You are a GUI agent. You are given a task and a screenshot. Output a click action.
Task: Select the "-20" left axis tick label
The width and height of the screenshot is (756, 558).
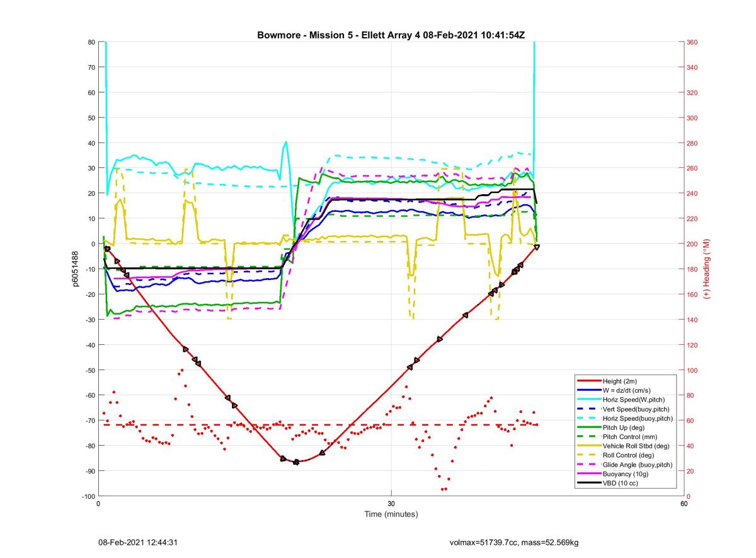coord(89,294)
